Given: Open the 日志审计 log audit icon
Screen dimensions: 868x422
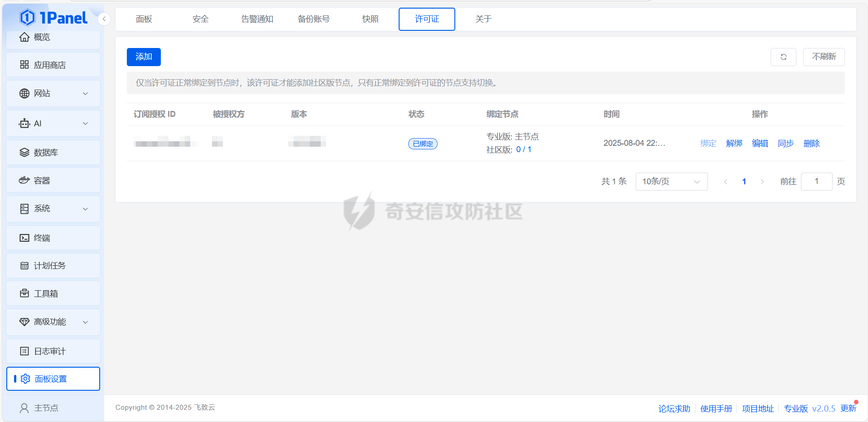Looking at the screenshot, I should click(24, 351).
